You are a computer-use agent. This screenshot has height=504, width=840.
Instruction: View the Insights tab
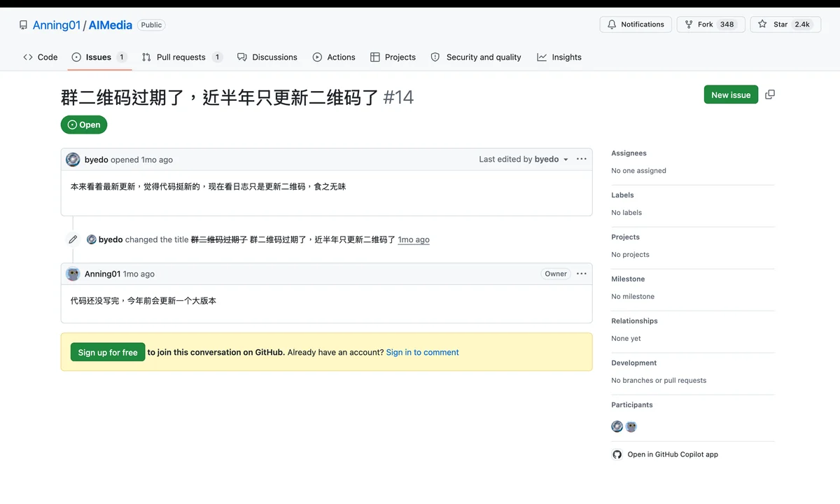click(x=559, y=57)
